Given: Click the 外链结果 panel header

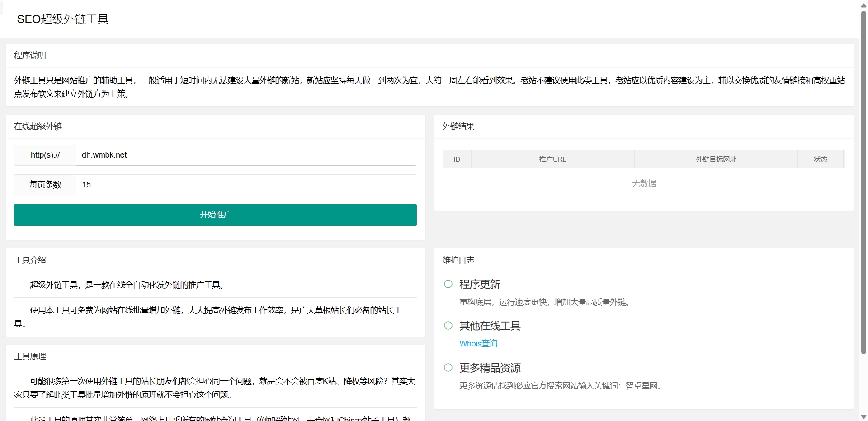Looking at the screenshot, I should tap(458, 126).
